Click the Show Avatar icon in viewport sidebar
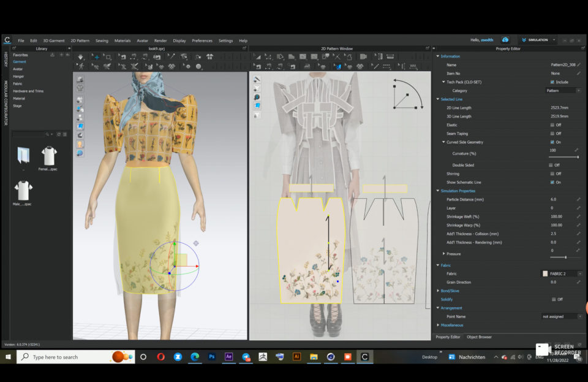The width and height of the screenshot is (588, 382). (x=80, y=144)
